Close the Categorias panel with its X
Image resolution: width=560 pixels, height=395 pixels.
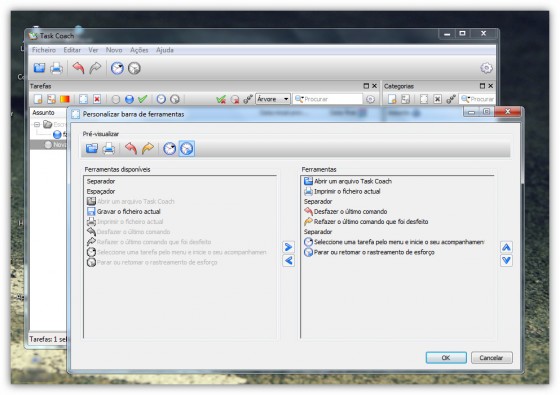491,86
